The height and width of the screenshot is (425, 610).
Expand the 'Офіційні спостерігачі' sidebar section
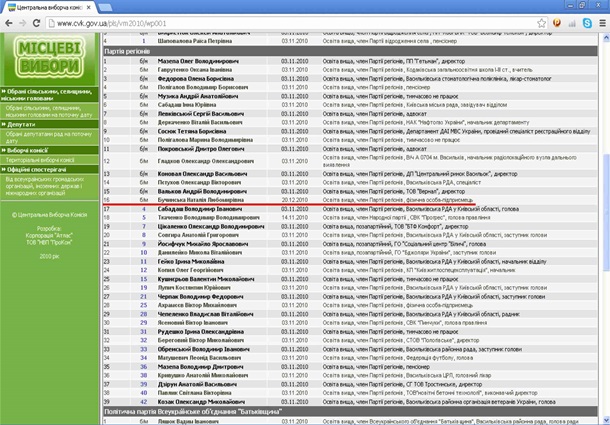pyautogui.click(x=43, y=169)
